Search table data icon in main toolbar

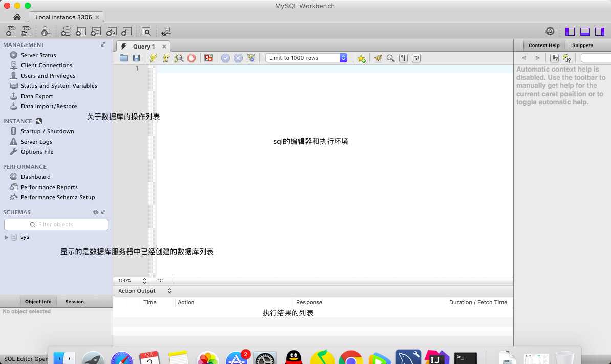pos(146,31)
